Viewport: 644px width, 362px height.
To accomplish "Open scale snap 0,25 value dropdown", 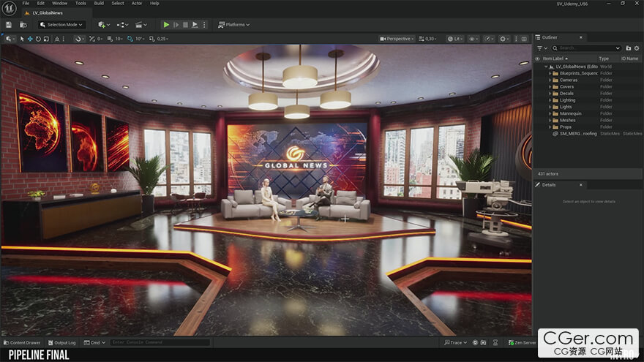I will point(162,39).
